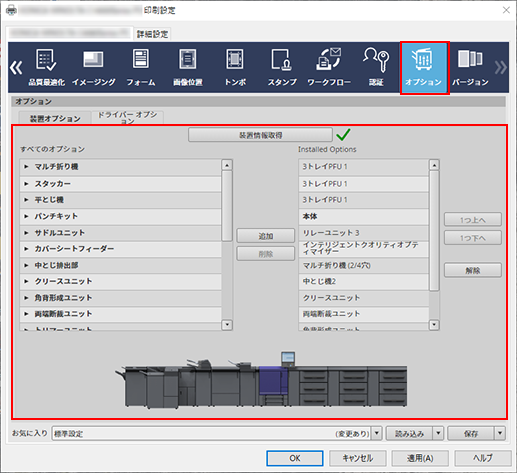Image resolution: width=517 pixels, height=473 pixels.
Task: Expand the パンチキット tree item
Action: tap(26, 216)
